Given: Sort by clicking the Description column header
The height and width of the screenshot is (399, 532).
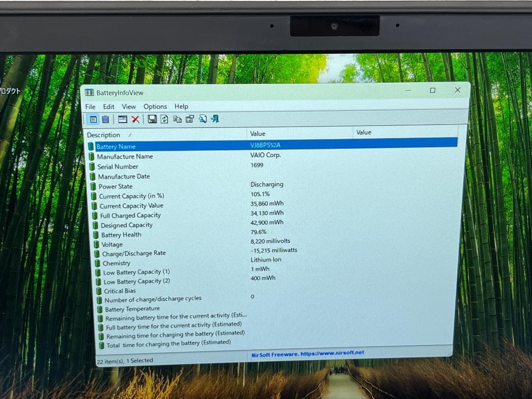Looking at the screenshot, I should 103,134.
